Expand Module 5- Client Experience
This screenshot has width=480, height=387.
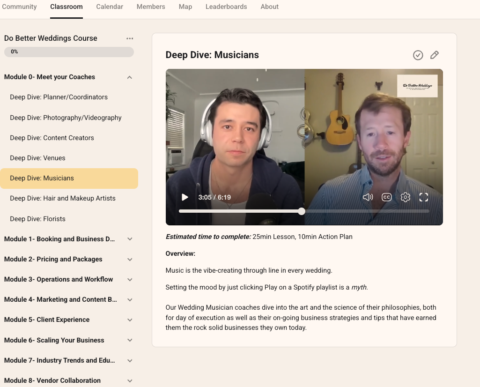point(130,320)
